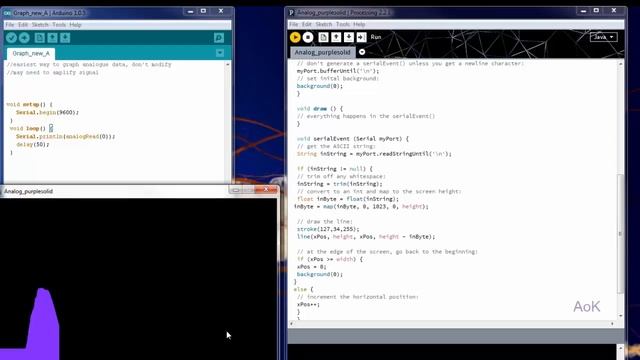The width and height of the screenshot is (640, 360).
Task: Click Save sketch icon in Arduino toolbar
Action: click(65, 38)
